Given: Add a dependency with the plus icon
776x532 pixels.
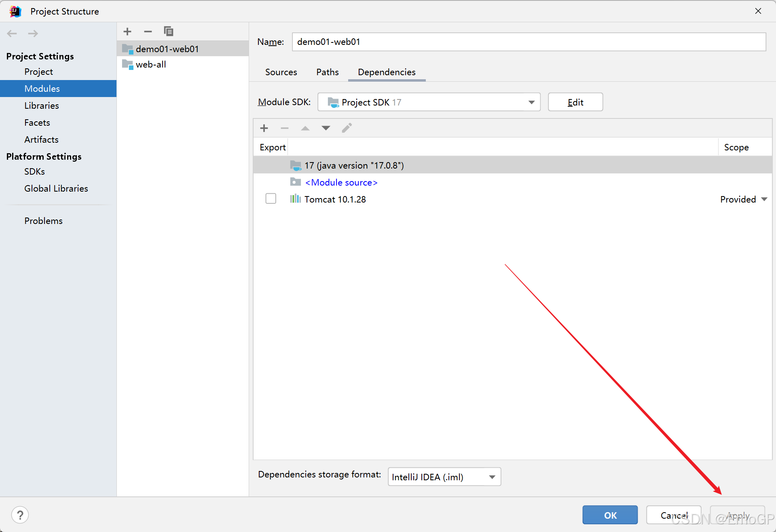Looking at the screenshot, I should 264,128.
